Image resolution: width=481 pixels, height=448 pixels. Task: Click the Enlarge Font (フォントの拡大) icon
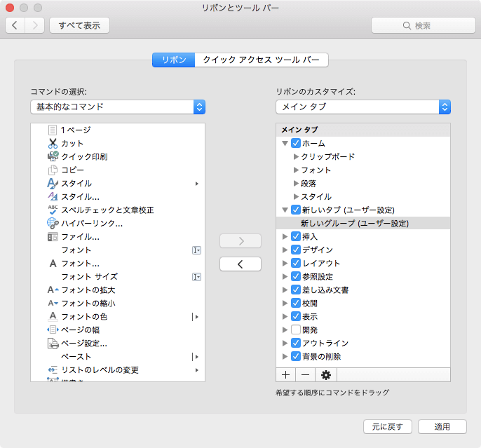pyautogui.click(x=53, y=290)
